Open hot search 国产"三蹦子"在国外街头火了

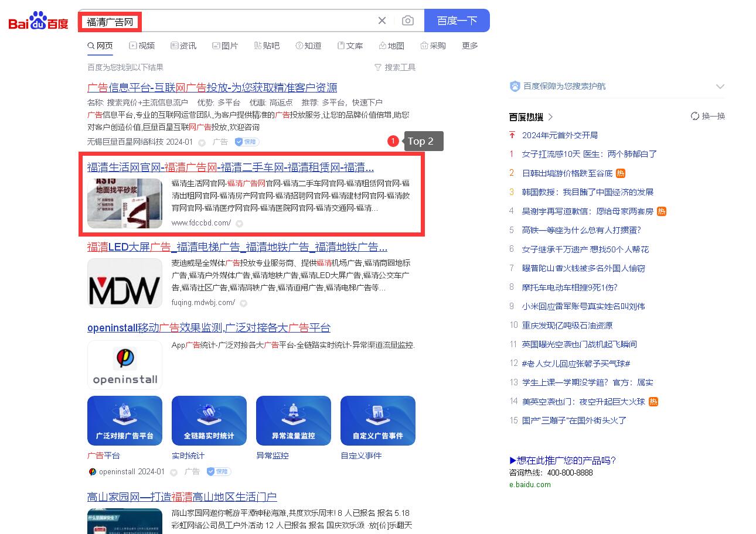coord(574,420)
